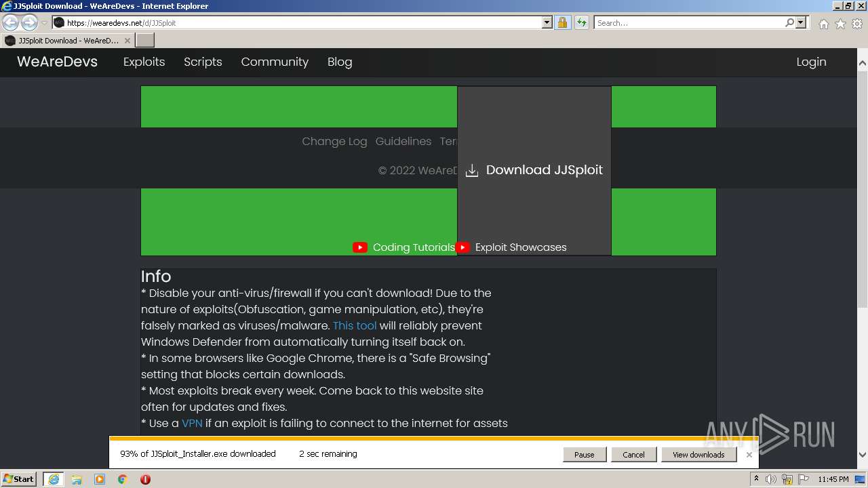Open the Change Log link
Image resolution: width=868 pixels, height=488 pixels.
coord(334,141)
